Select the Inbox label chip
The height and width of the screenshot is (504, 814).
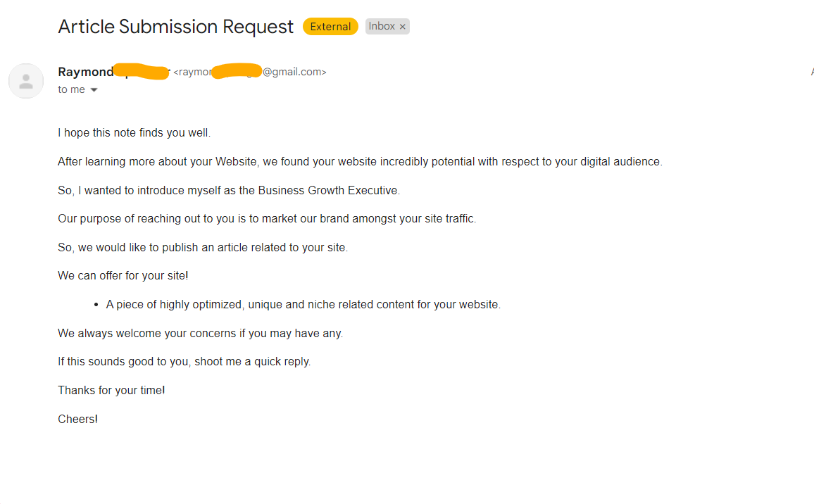[x=382, y=27]
